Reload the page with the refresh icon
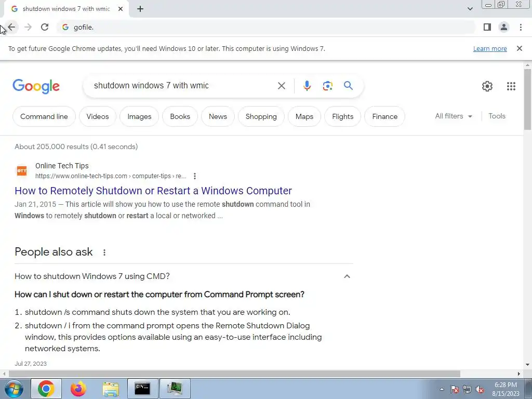 point(45,27)
